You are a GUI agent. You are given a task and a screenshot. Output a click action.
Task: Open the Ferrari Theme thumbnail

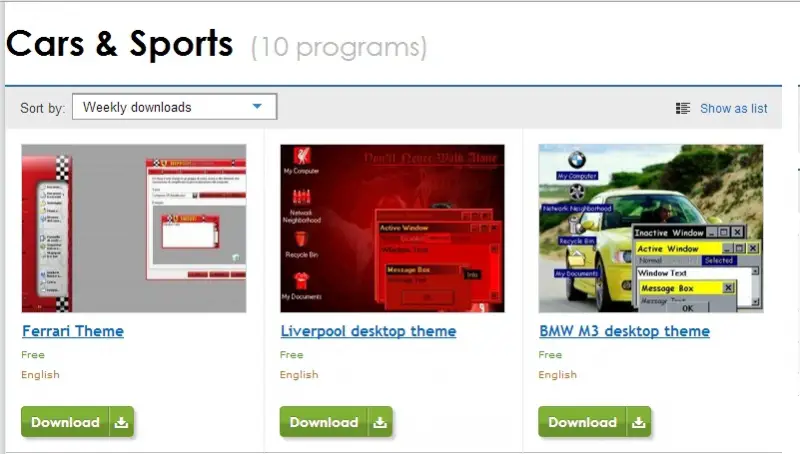point(134,228)
